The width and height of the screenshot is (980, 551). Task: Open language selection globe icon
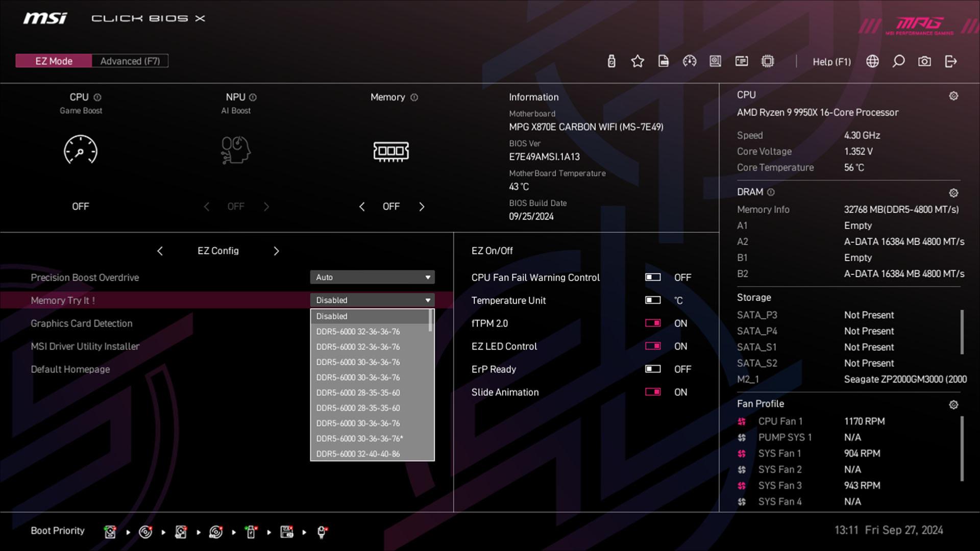click(x=873, y=61)
